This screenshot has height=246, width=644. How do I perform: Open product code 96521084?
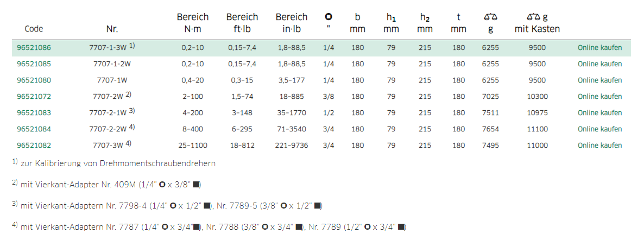pos(34,129)
